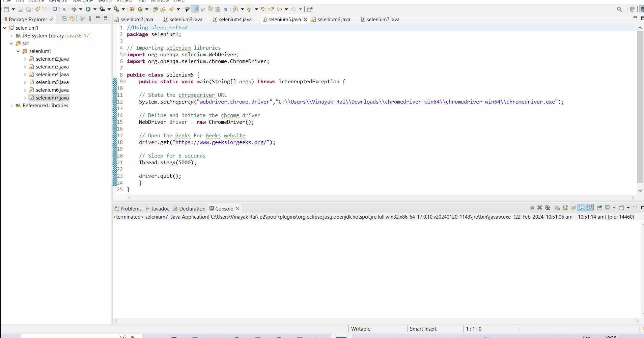The height and width of the screenshot is (338, 644).
Task: Open Referenced Libraries in Package Explorer
Action: [x=45, y=106]
